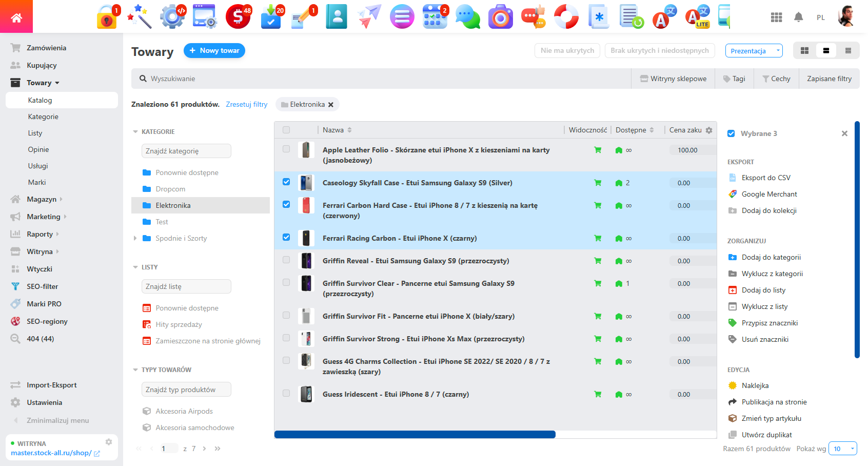This screenshot has height=466, width=868.
Task: Click the Zresetuj filtry link
Action: click(247, 104)
